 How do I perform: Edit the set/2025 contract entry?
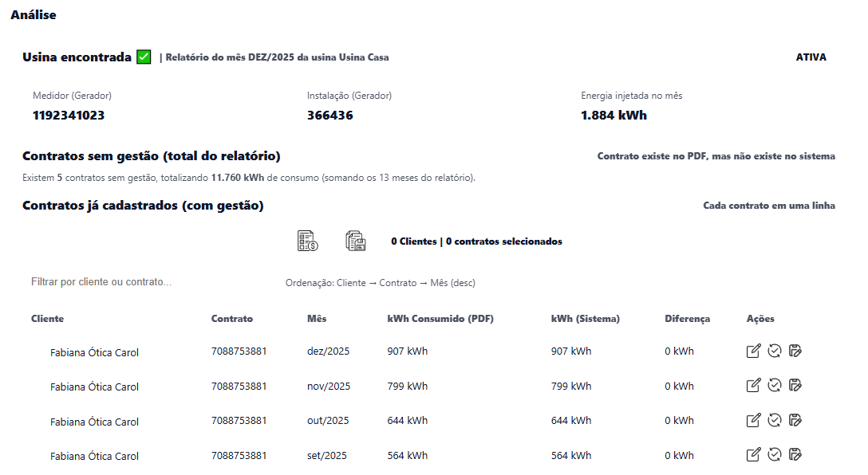point(753,455)
